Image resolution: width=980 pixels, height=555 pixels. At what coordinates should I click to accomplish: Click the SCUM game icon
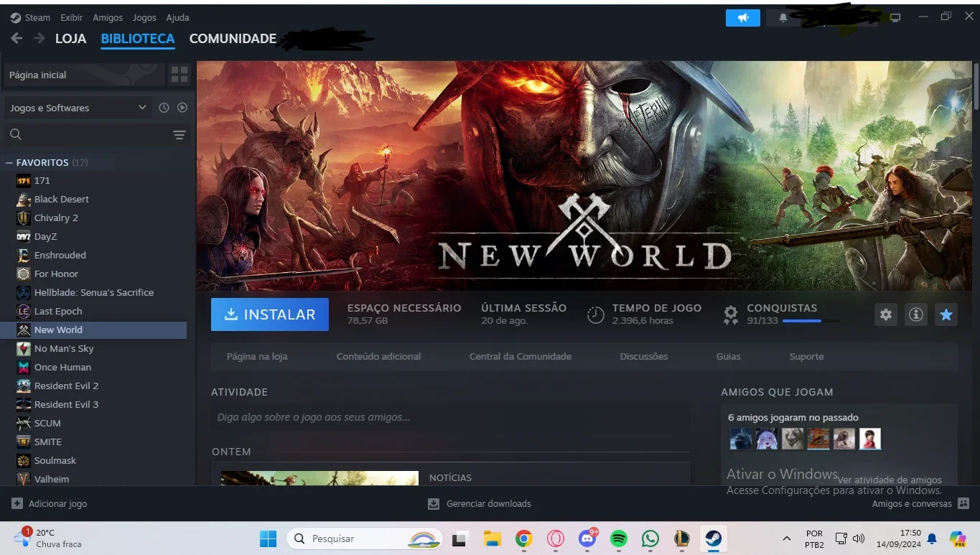(24, 424)
